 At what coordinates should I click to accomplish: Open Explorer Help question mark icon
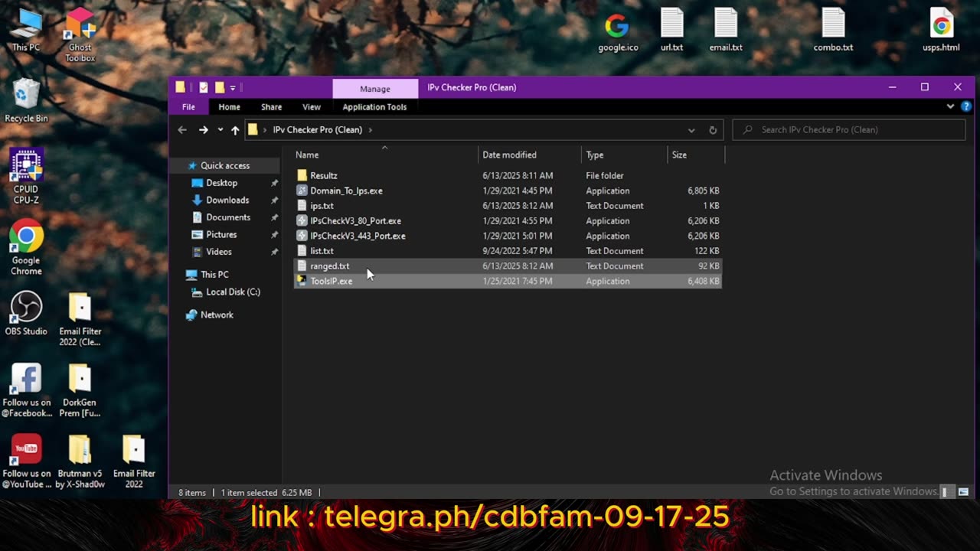(x=966, y=107)
